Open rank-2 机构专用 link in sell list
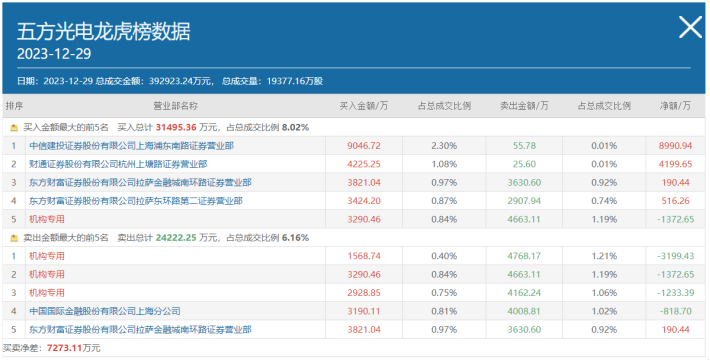710x360 pixels. (x=47, y=274)
